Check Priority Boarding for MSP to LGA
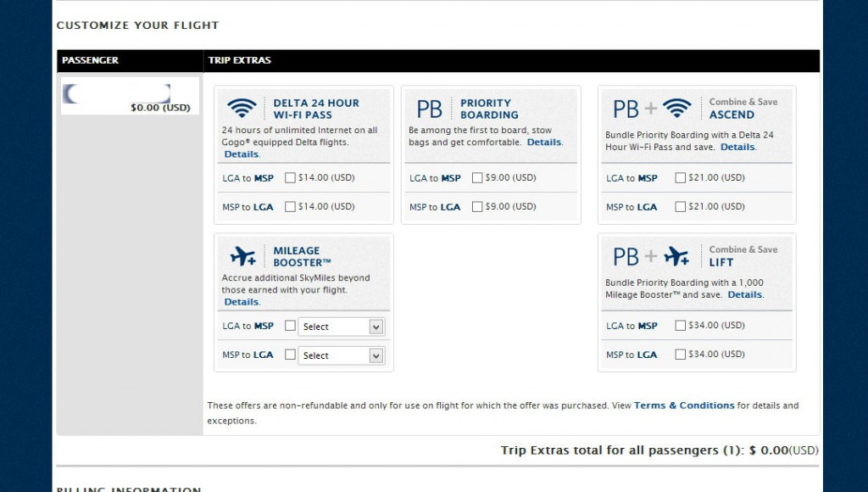Image resolution: width=868 pixels, height=492 pixels. (477, 207)
